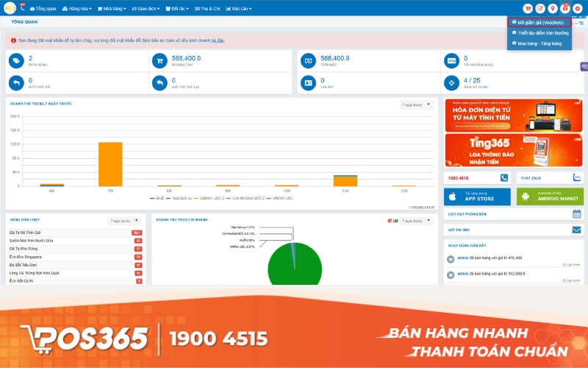Select Thiết lập điểm tính thưởng option
This screenshot has height=368, width=588.
point(539,33)
